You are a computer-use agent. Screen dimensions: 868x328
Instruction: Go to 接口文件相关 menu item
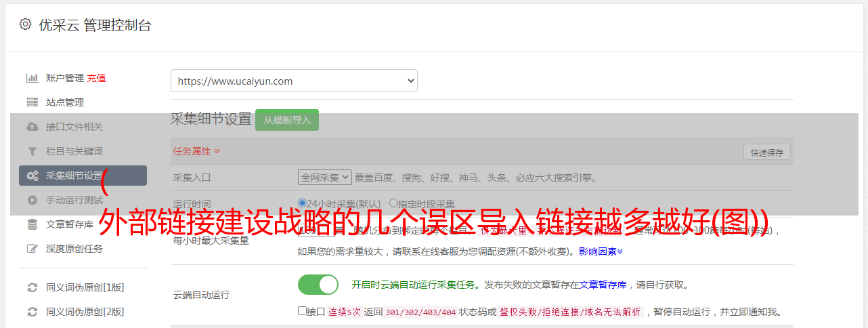tap(74, 127)
